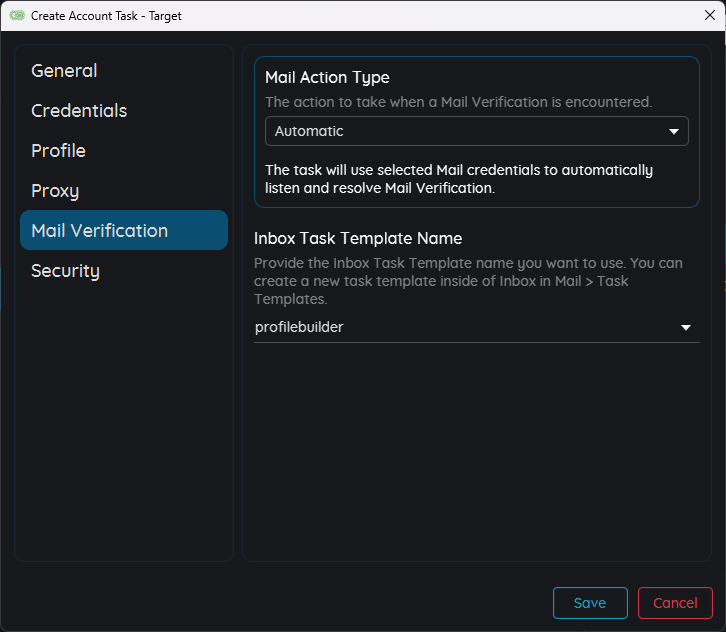
Task: Open the General settings section
Action: (x=64, y=71)
